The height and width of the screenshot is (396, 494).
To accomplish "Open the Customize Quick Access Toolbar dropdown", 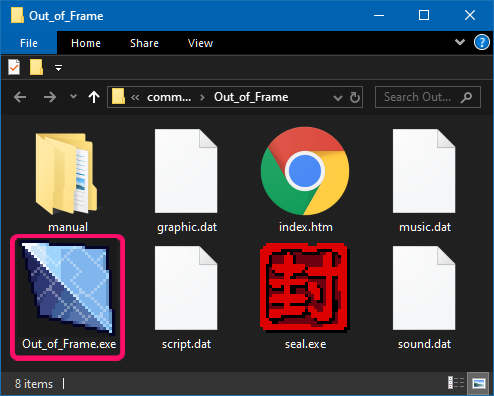I will click(x=58, y=68).
